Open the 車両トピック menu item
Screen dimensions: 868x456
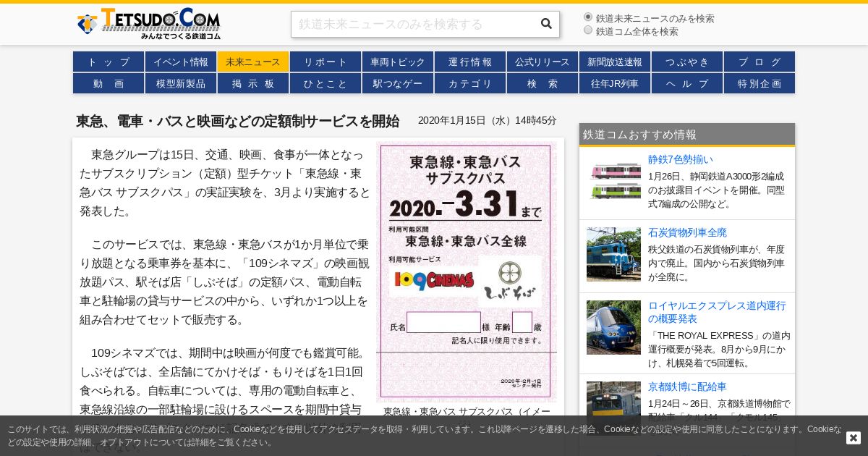398,62
